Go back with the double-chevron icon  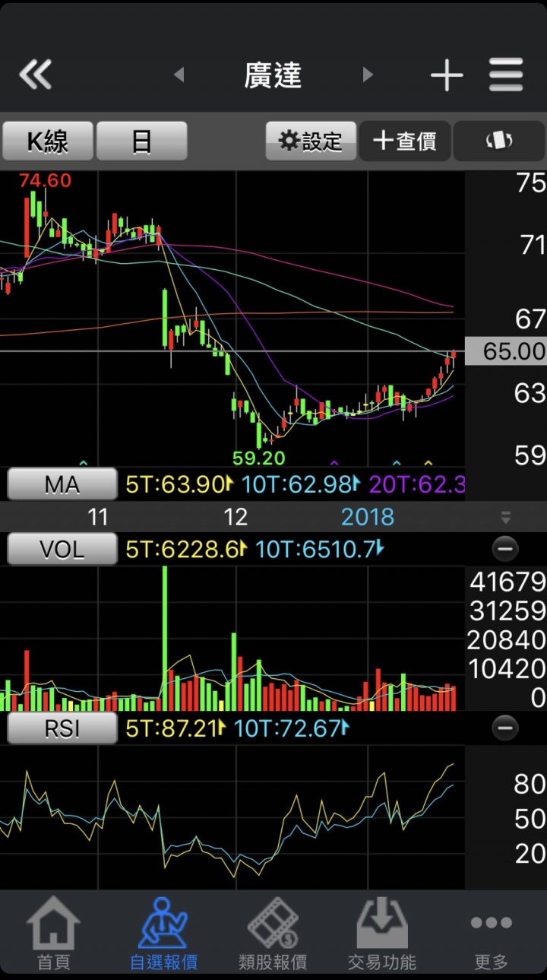(35, 75)
